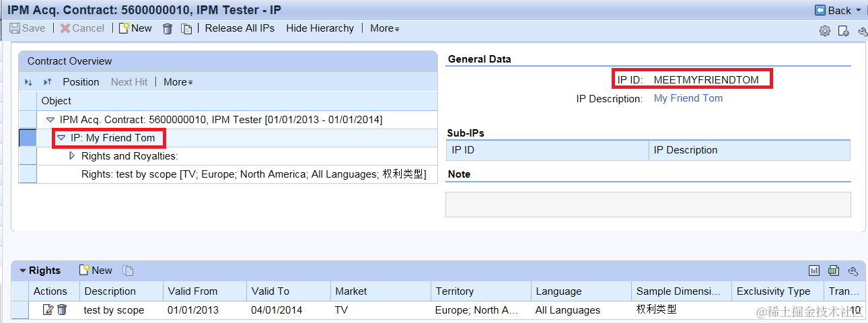
Task: Open the chart icon in the Rights toolbar
Action: coord(814,271)
